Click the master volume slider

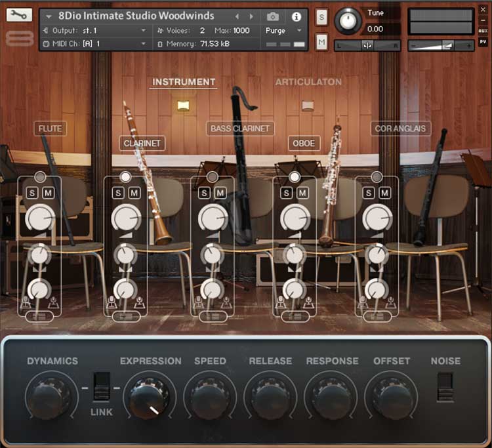pyautogui.click(x=441, y=46)
